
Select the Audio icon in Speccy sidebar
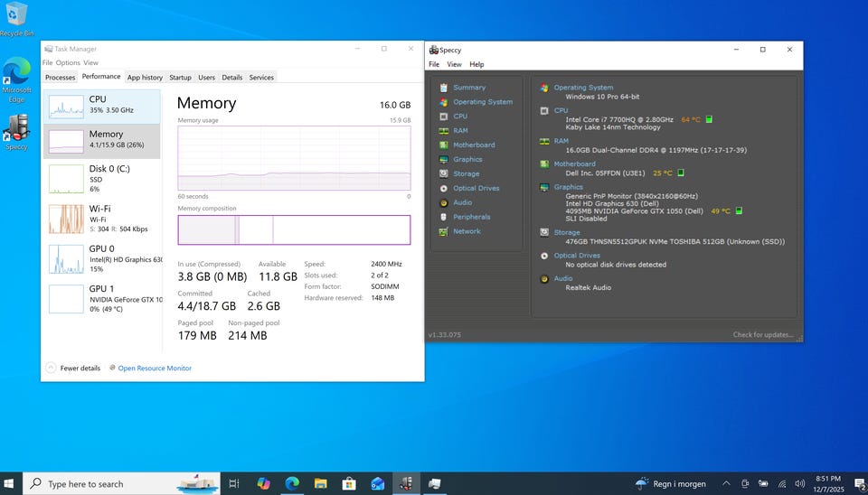tap(442, 202)
